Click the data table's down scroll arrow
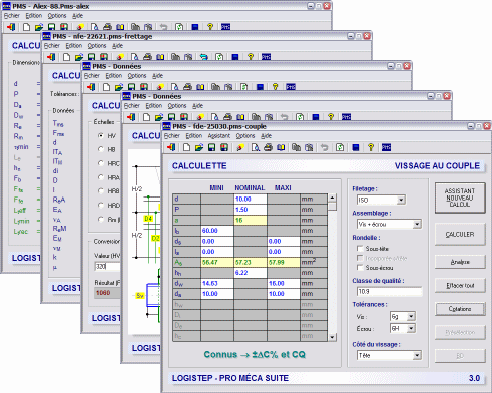The height and width of the screenshot is (393, 492). [332, 337]
